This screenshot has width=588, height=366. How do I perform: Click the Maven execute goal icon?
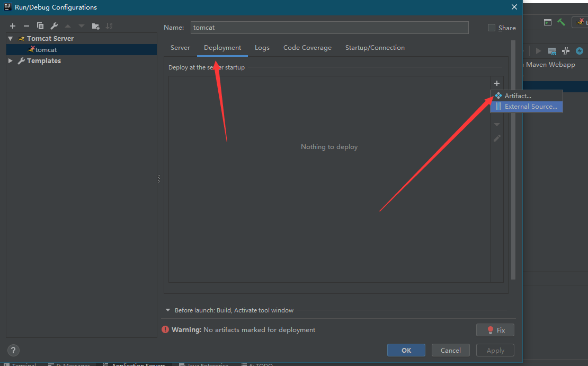(552, 51)
